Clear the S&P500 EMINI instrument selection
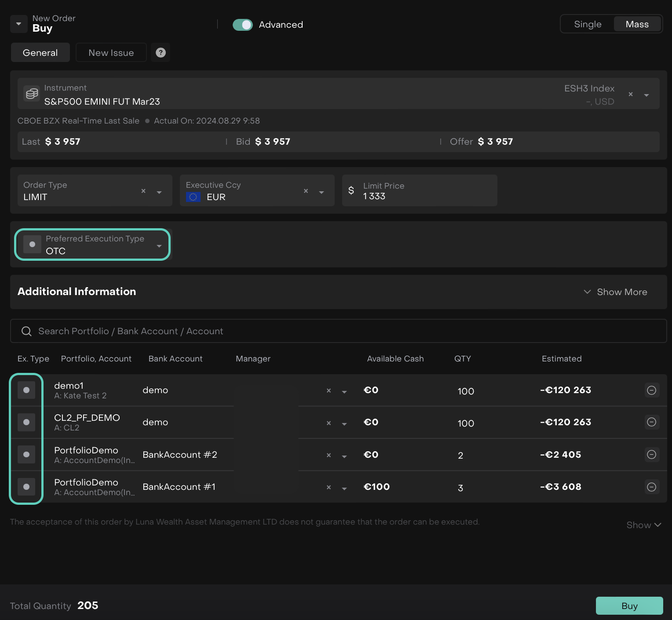Screen dimensions: 672x620 point(630,95)
